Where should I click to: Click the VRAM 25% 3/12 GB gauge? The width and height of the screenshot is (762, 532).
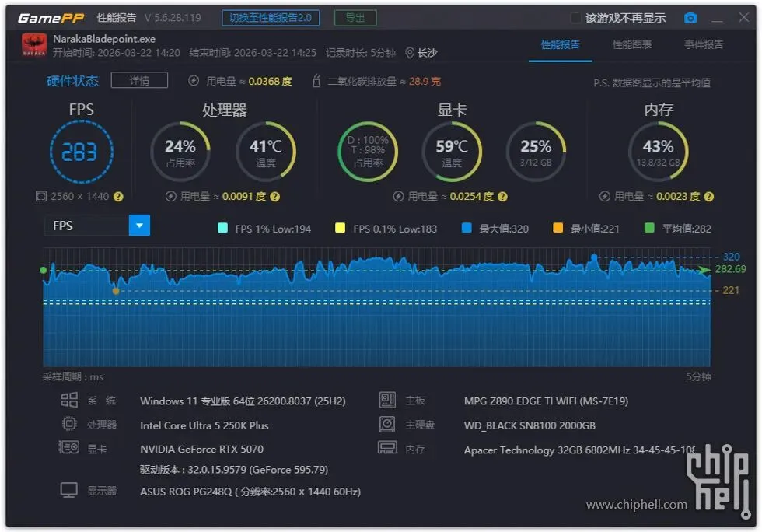[x=536, y=152]
